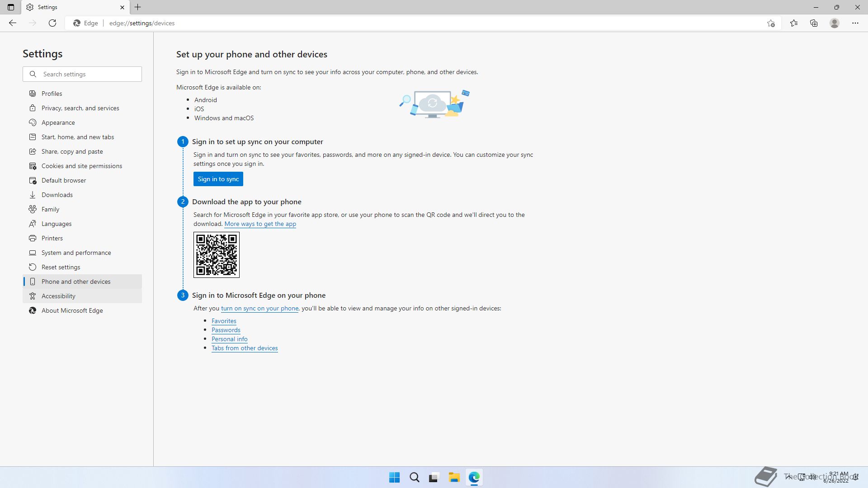Close the Settings tab
The height and width of the screenshot is (488, 868).
[122, 7]
